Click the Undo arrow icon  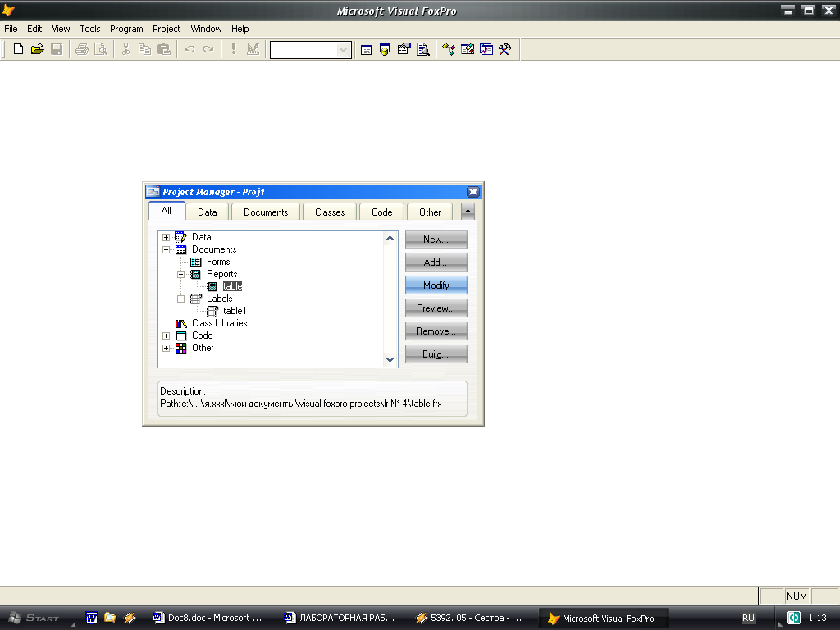pos(189,49)
